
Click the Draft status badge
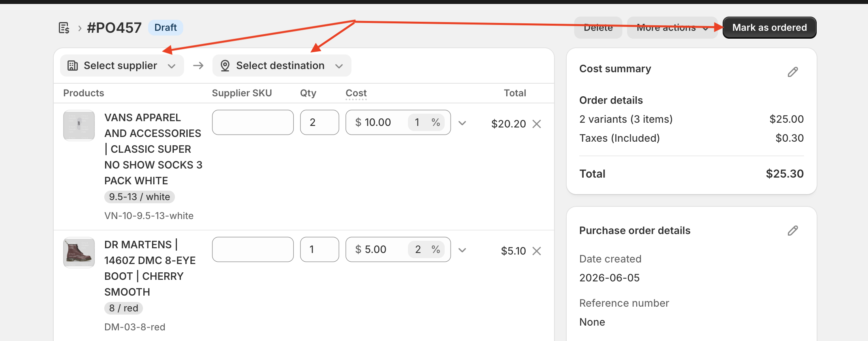[x=165, y=28]
